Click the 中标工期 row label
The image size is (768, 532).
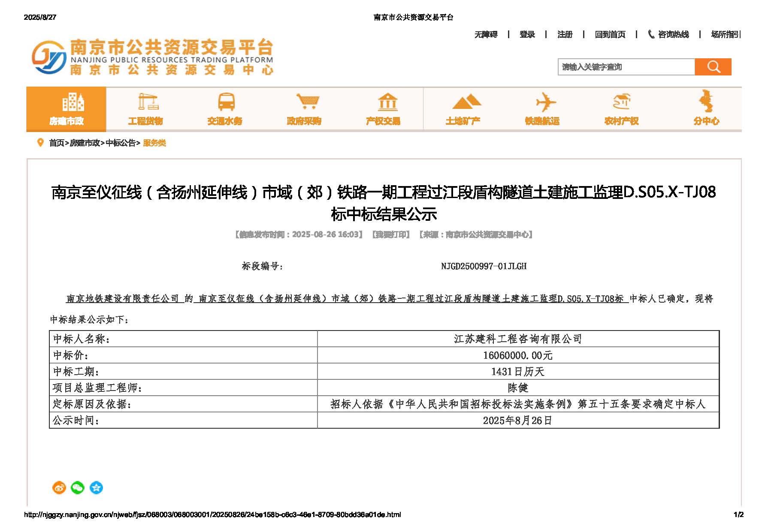point(76,372)
